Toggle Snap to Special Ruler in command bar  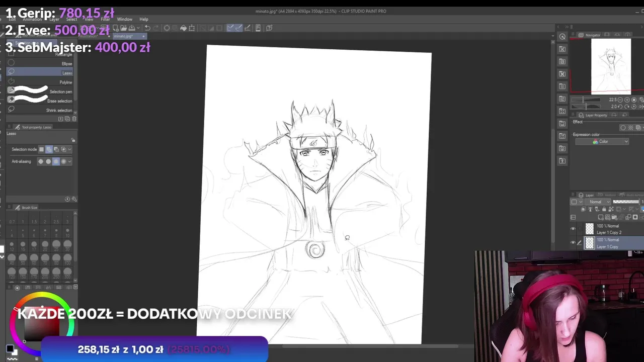239,28
